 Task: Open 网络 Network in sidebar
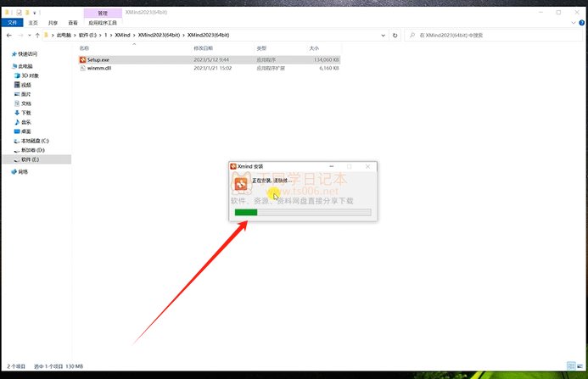pos(20,171)
